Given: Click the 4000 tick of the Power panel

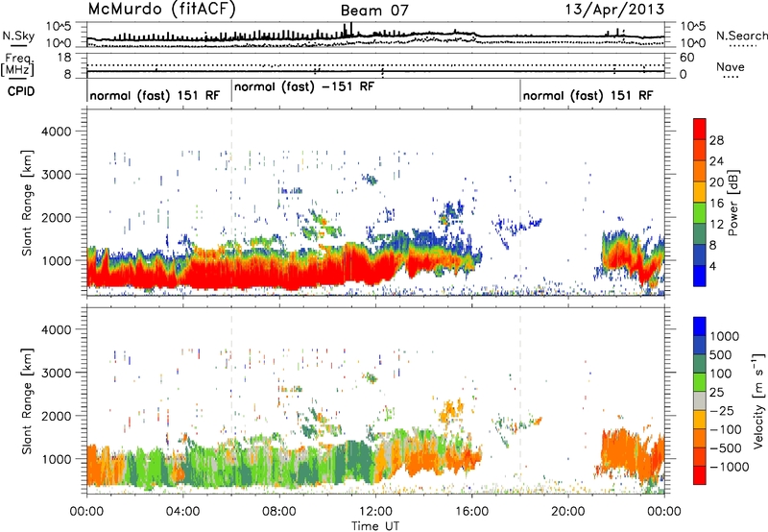Looking at the screenshot, I should pos(56,132).
